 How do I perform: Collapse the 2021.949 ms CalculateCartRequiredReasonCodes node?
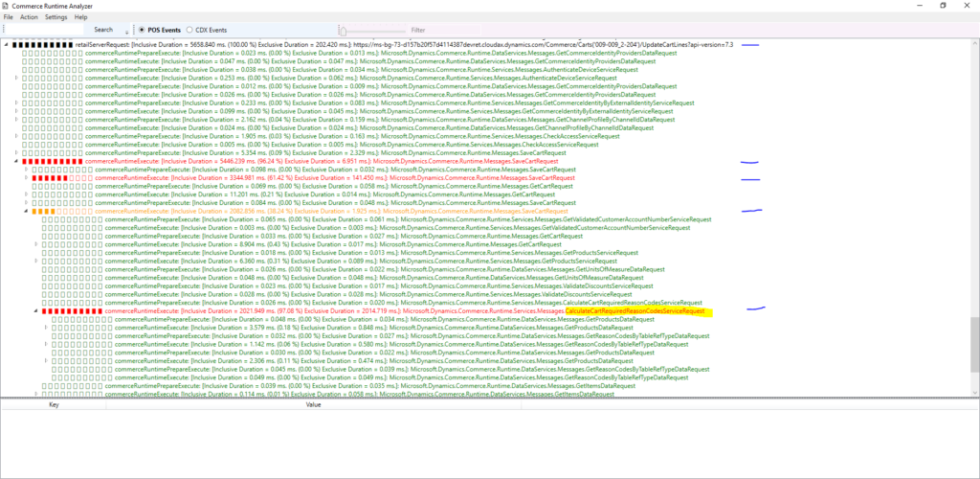coord(37,310)
